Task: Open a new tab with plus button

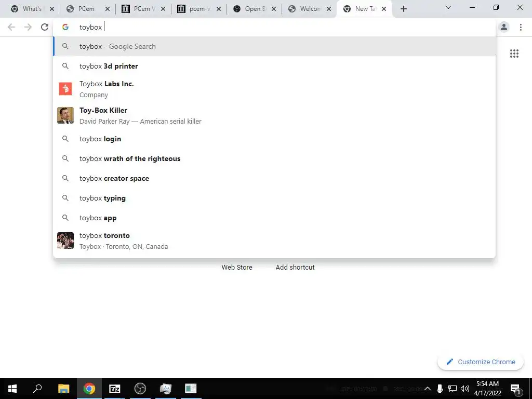Action: 403,9
